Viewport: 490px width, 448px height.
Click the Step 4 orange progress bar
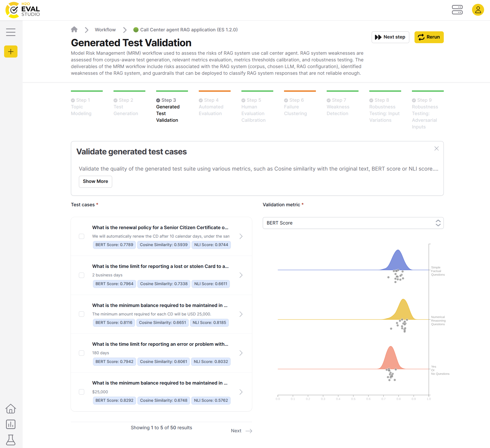[x=214, y=91]
